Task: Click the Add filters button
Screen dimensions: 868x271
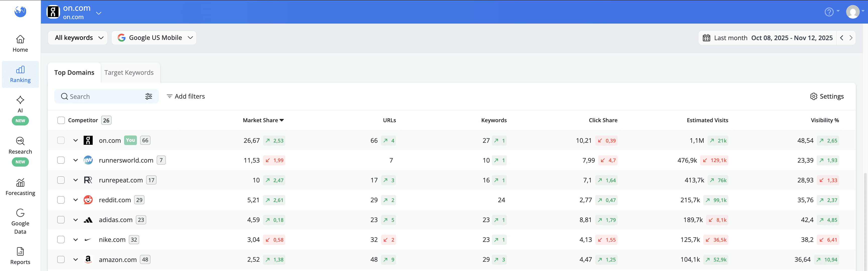Action: click(186, 96)
